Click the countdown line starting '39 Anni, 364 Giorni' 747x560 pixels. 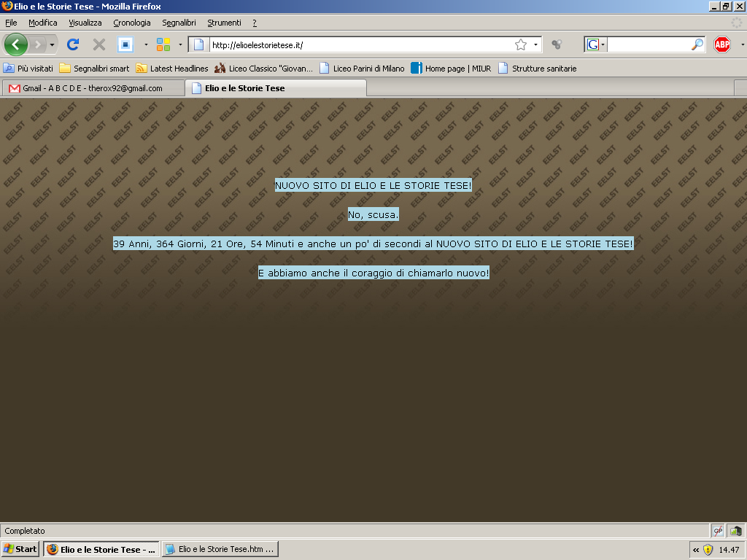click(x=373, y=244)
